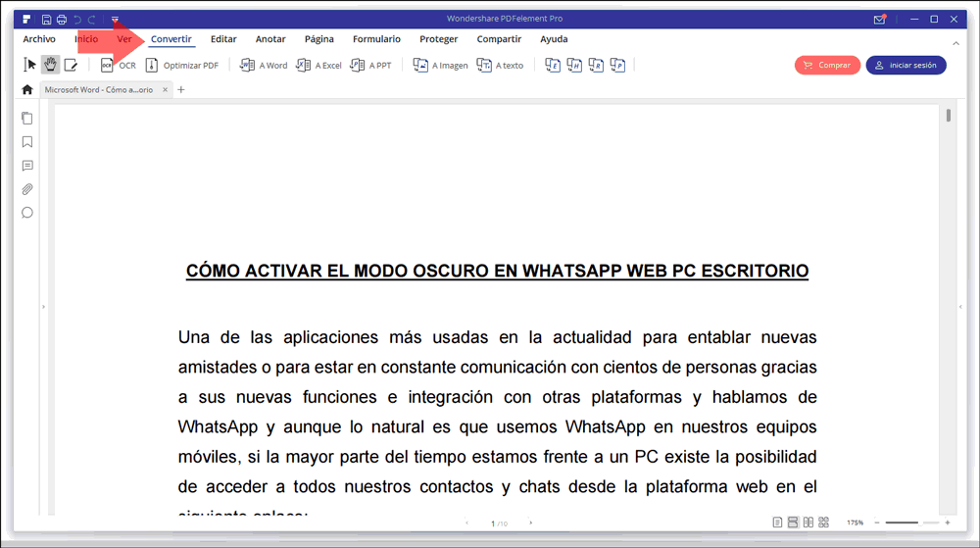This screenshot has width=980, height=548.
Task: Open the Formulario tab
Action: 376,39
